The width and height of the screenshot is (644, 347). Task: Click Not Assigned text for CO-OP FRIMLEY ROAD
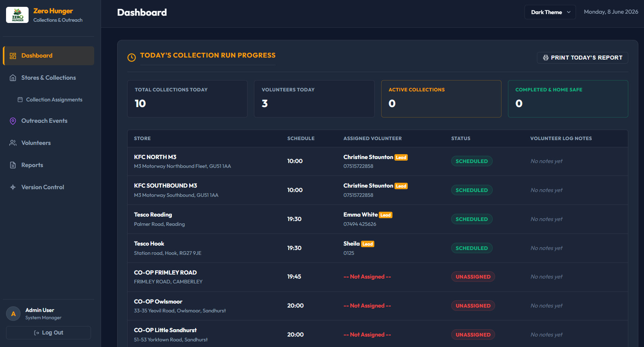pyautogui.click(x=367, y=277)
